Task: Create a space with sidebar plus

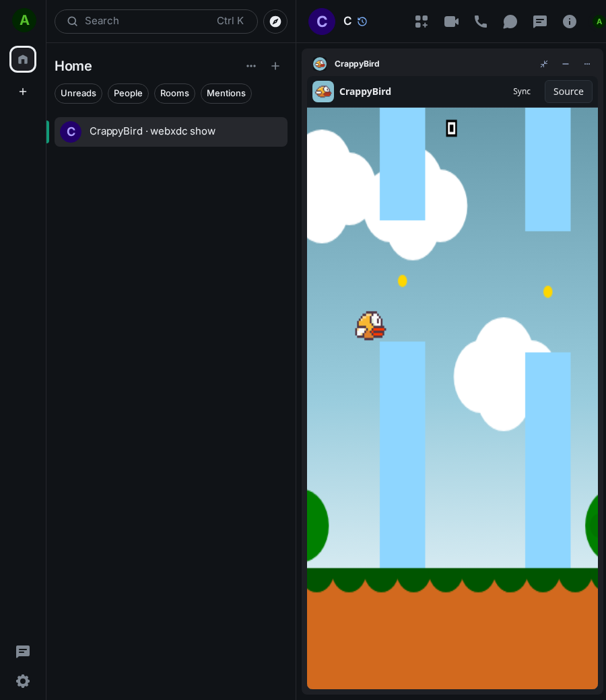Action: point(23,92)
